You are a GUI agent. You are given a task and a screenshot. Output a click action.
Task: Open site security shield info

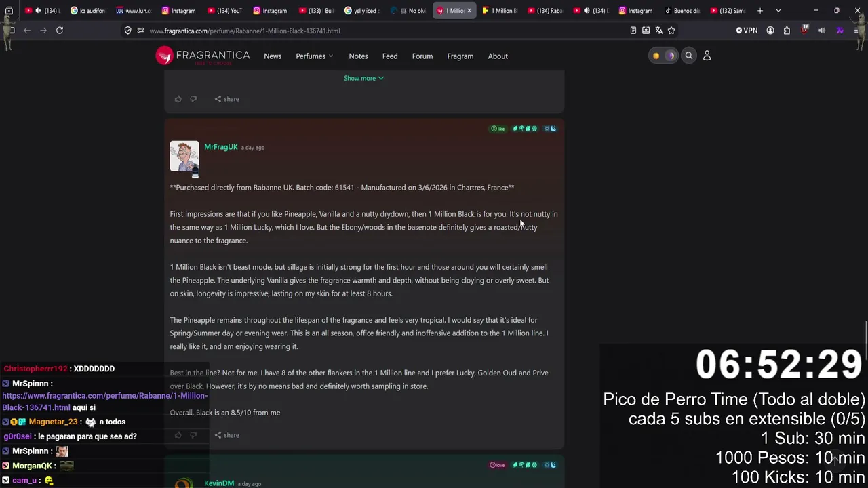click(127, 30)
